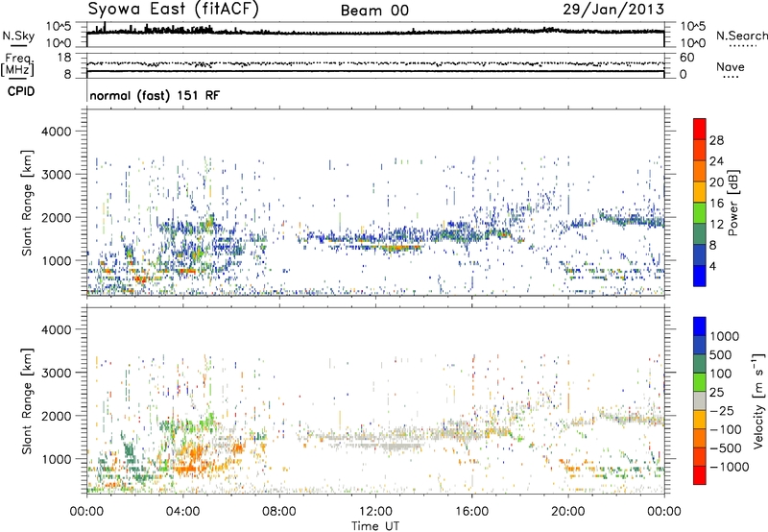Click the '16' label on Power color bar
Image resolution: width=768 pixels, height=532 pixels.
pos(716,204)
